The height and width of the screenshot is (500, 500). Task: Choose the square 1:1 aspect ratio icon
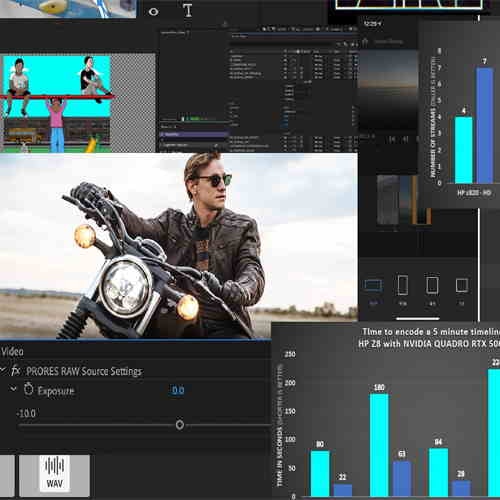click(462, 286)
